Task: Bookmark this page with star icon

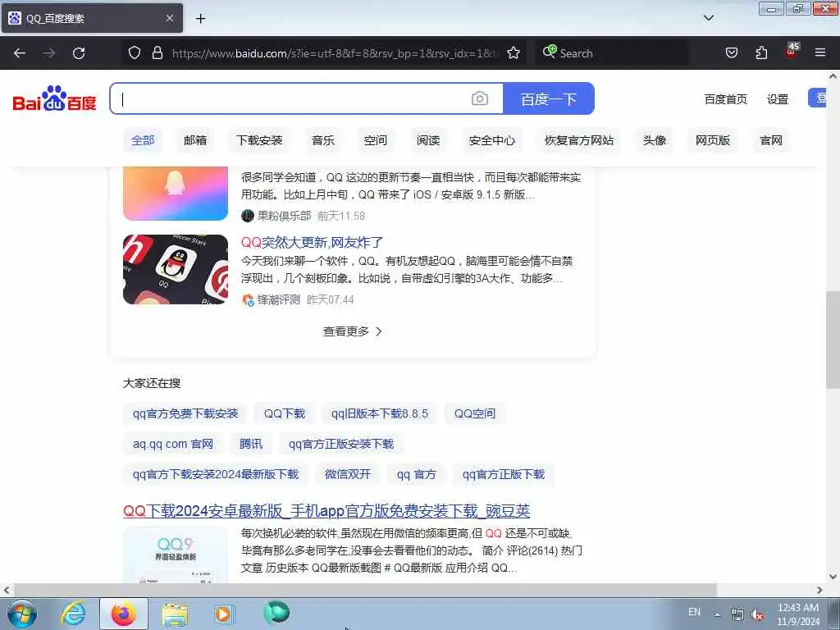Action: (514, 52)
